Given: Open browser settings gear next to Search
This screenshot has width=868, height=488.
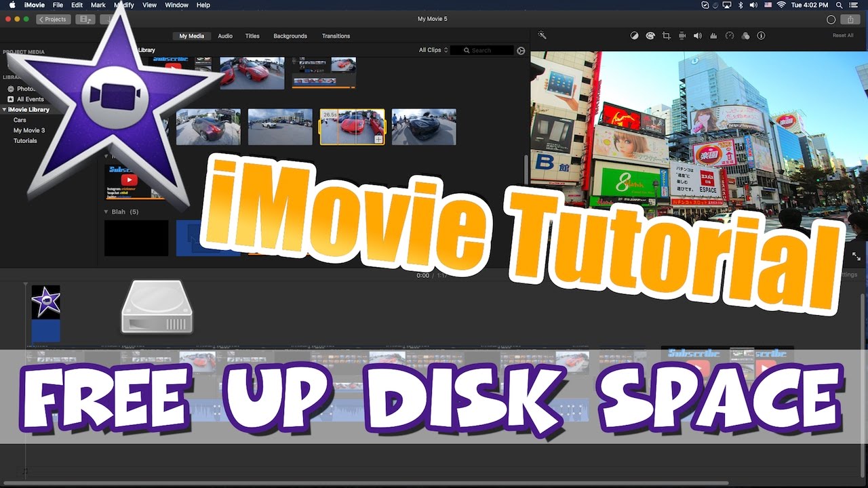Looking at the screenshot, I should pos(521,50).
